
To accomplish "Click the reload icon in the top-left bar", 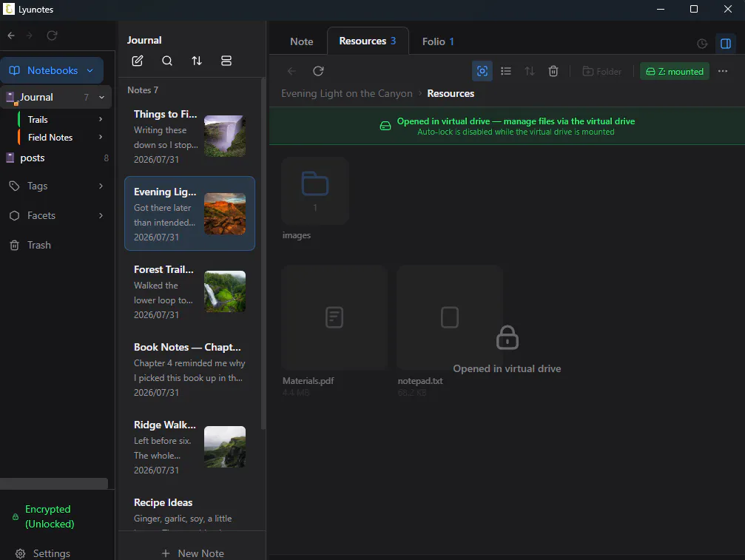I will click(x=53, y=36).
